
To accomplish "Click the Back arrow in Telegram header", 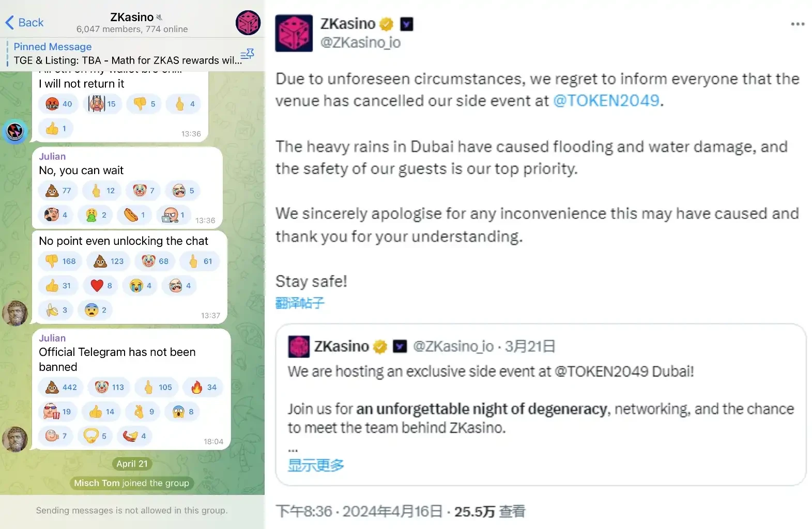I will coord(24,23).
